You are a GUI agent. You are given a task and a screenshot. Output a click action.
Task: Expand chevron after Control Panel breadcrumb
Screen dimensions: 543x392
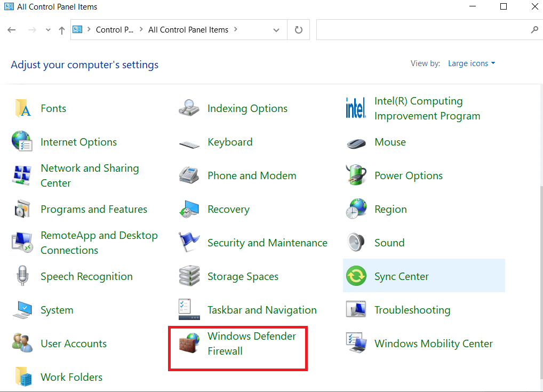click(x=141, y=29)
